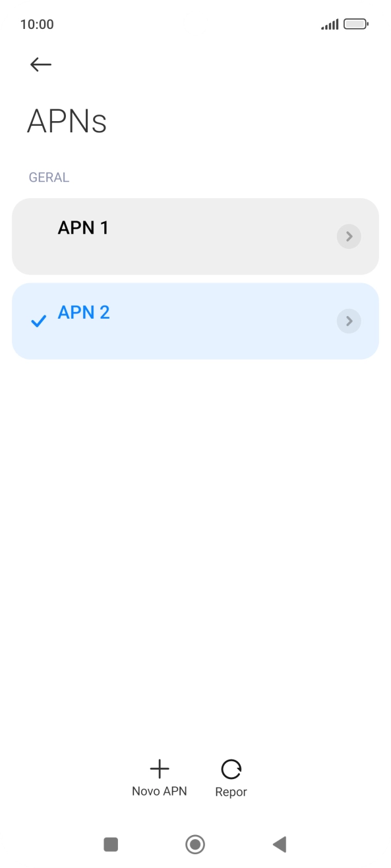Select APN 1 as active access point
391x868 pixels.
click(195, 236)
